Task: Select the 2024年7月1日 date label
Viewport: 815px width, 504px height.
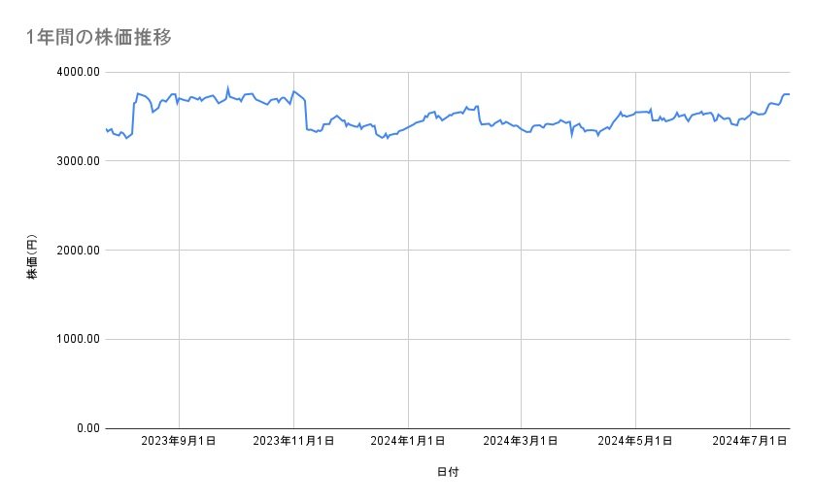Action: [749, 442]
